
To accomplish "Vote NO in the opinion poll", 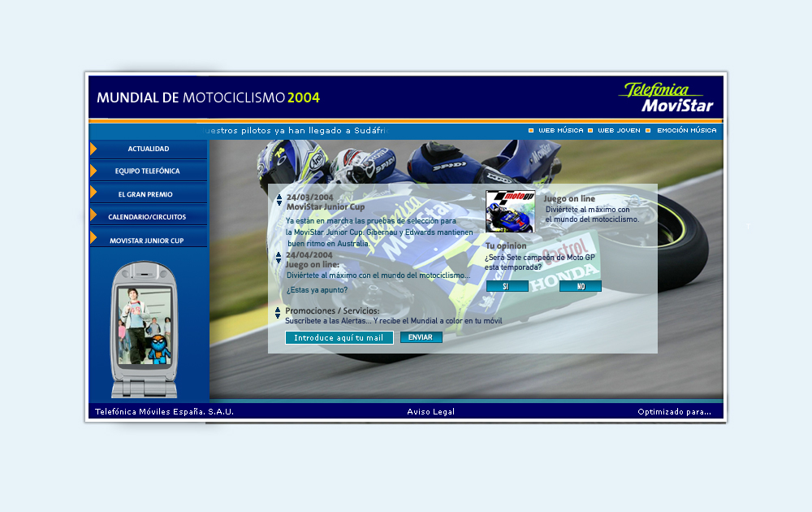I will point(581,287).
